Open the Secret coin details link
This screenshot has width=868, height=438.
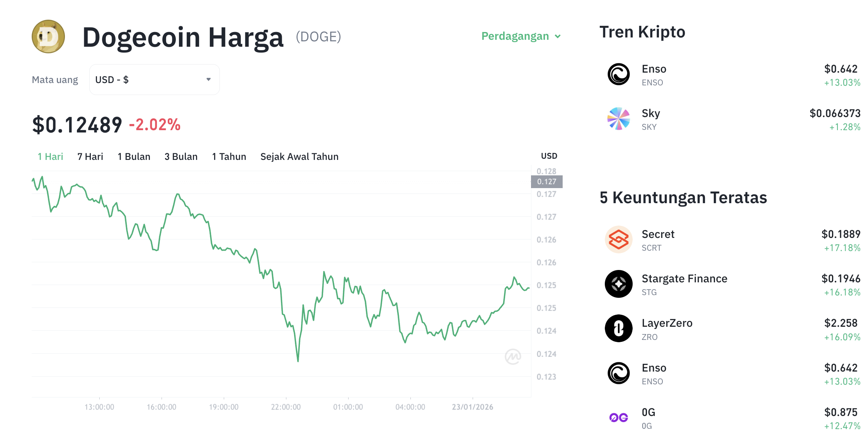tap(658, 234)
